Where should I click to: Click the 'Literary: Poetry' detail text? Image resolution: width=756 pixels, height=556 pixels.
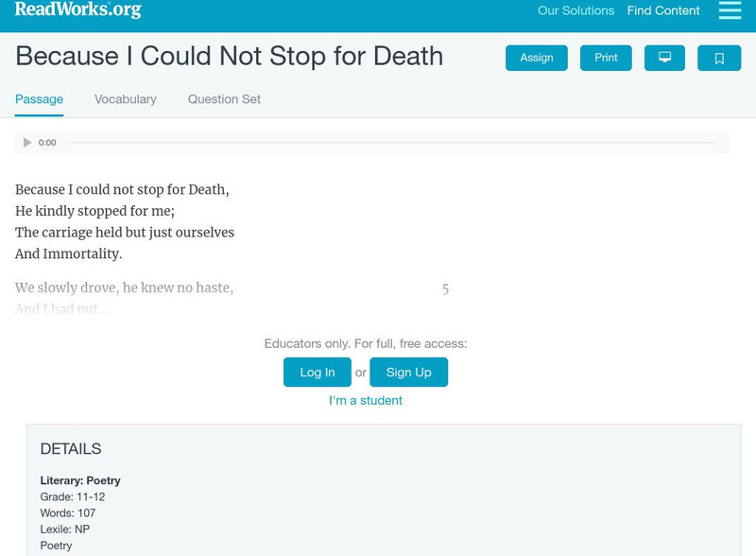(x=80, y=480)
